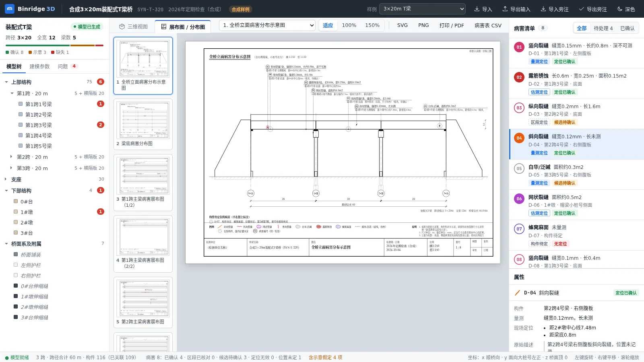Open the 3×20m T梁 sample dropdown
Screen dimensions: 644x362
[422, 9]
